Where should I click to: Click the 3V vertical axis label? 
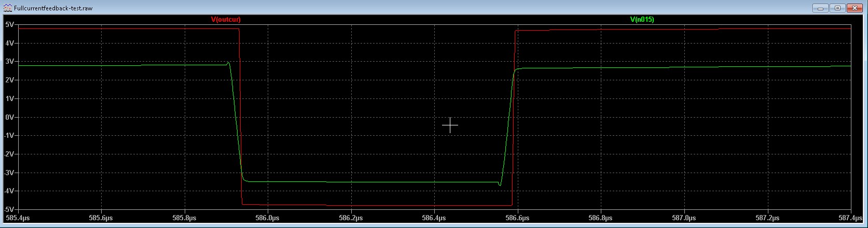[10, 62]
